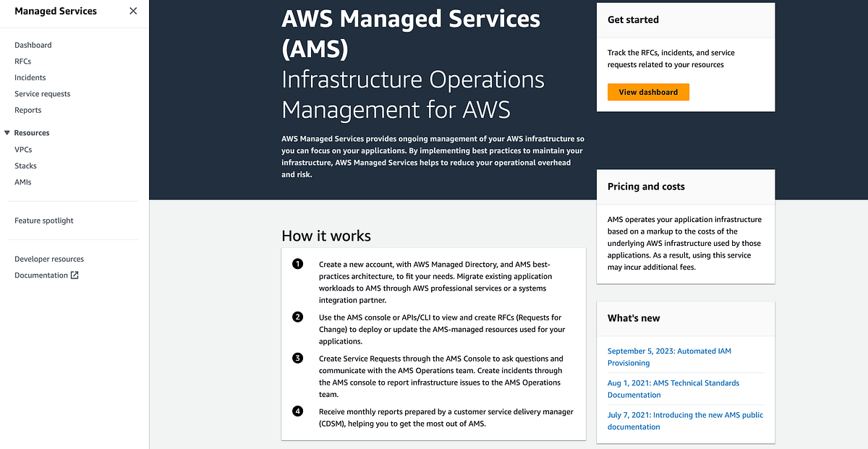
Task: Open Service requests from sidebar
Action: click(42, 93)
